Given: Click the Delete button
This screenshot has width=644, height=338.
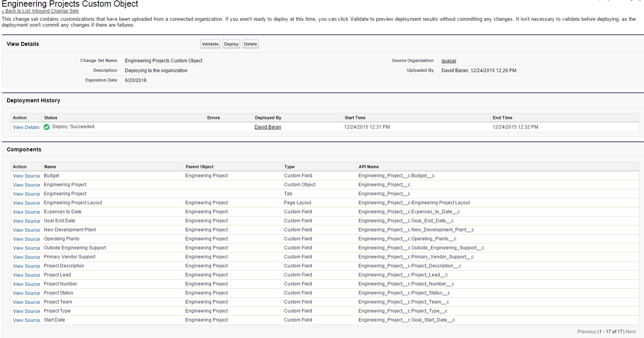Looking at the screenshot, I should [250, 44].
